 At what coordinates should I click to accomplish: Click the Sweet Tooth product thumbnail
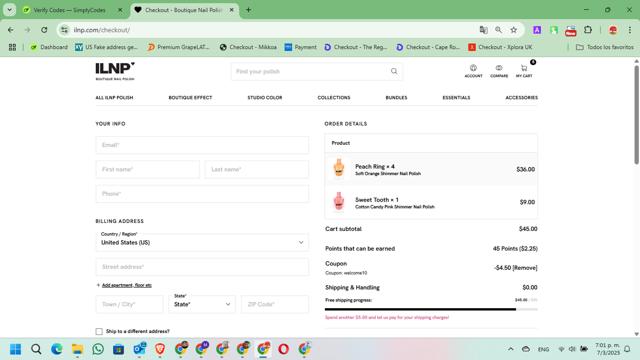coord(339,201)
